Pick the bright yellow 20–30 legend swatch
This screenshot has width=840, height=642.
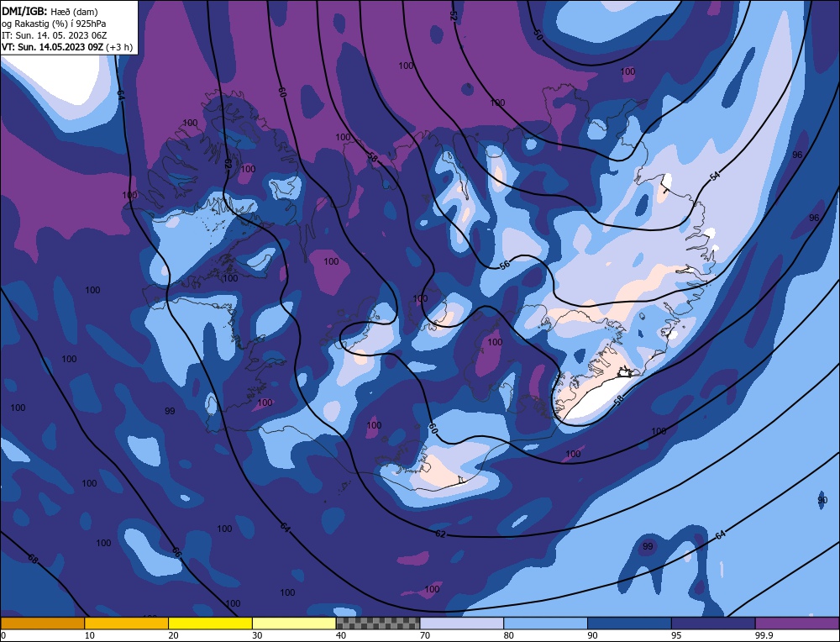click(210, 624)
